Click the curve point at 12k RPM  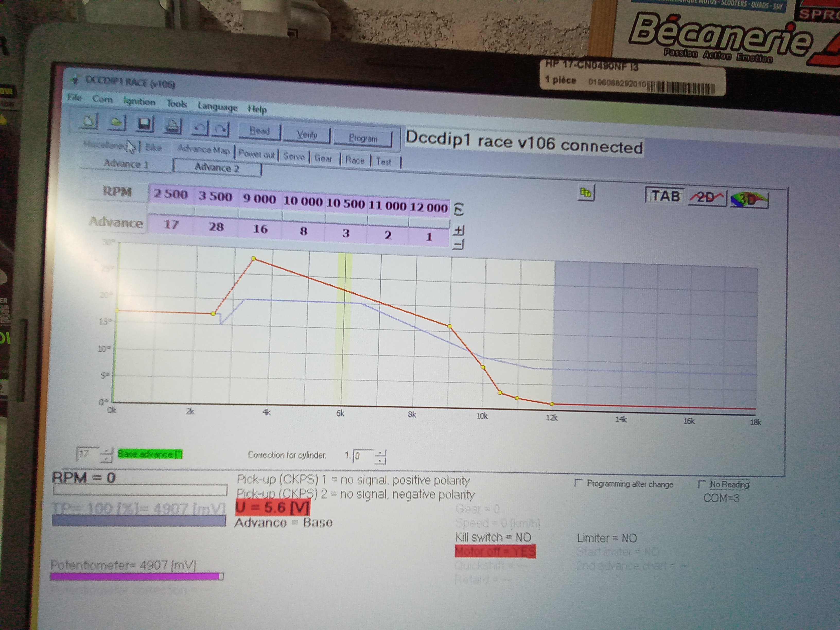(x=552, y=404)
